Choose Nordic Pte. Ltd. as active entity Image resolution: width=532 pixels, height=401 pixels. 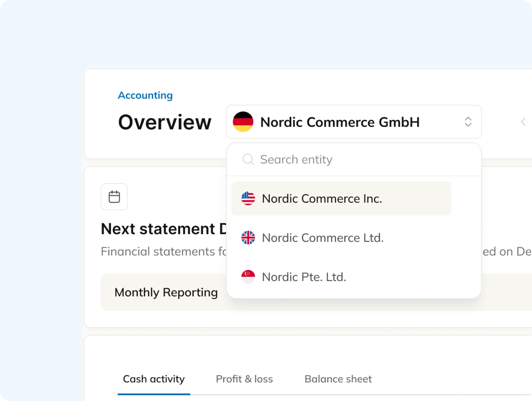(304, 276)
